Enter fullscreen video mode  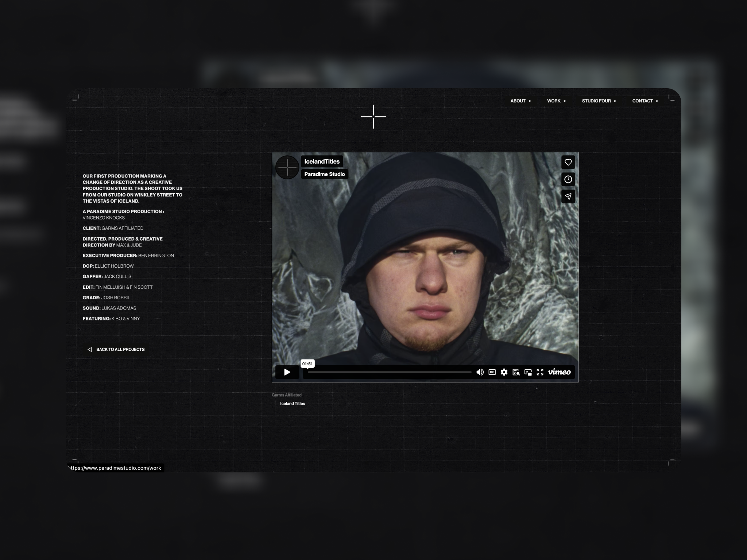coord(540,372)
